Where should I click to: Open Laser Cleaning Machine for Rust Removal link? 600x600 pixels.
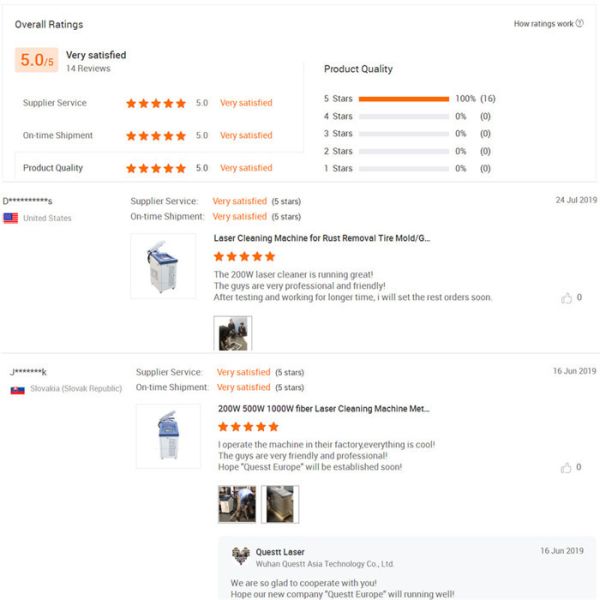click(x=322, y=238)
